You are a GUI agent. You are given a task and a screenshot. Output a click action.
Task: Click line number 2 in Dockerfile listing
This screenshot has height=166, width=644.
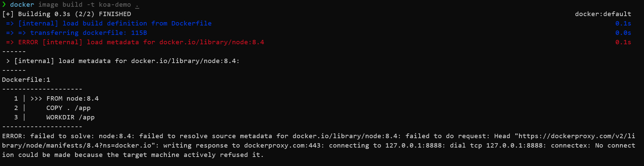(16, 108)
